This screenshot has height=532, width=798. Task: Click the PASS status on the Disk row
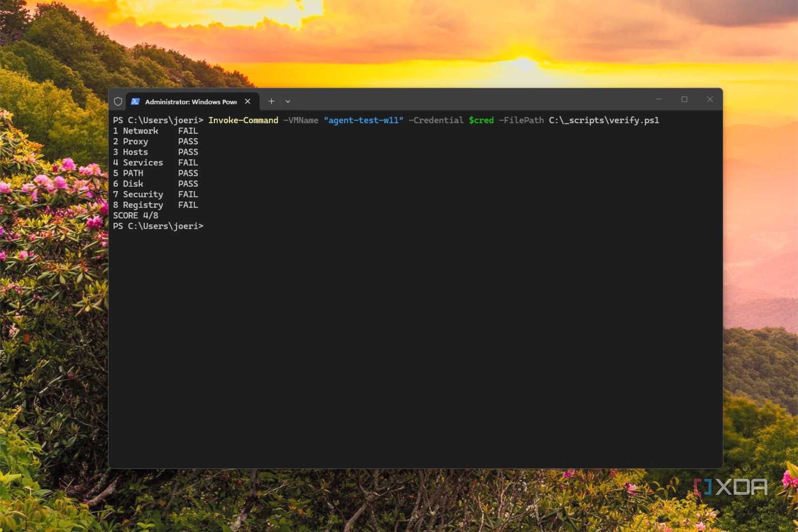tap(188, 184)
